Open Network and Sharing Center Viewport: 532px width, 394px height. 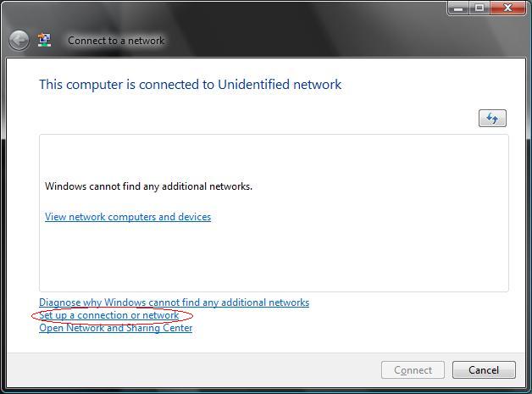click(x=116, y=328)
